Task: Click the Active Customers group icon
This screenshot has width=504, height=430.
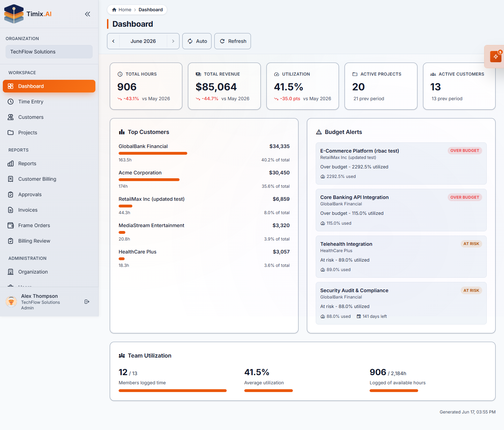Action: click(433, 74)
